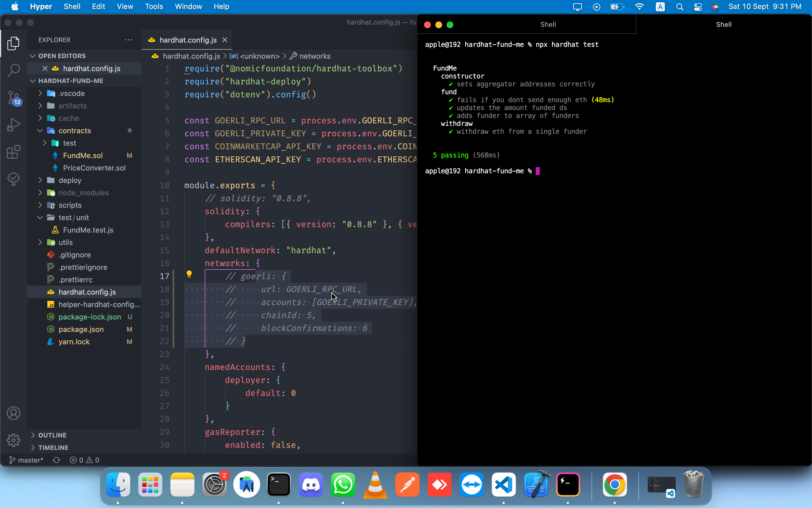Open the Help menu in menu bar
812x508 pixels.
pyautogui.click(x=221, y=7)
